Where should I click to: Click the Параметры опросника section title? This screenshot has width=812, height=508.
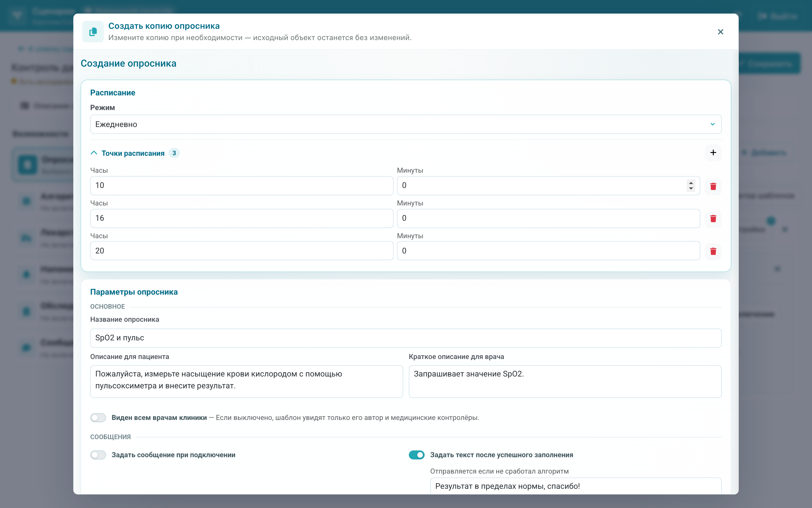pos(134,292)
